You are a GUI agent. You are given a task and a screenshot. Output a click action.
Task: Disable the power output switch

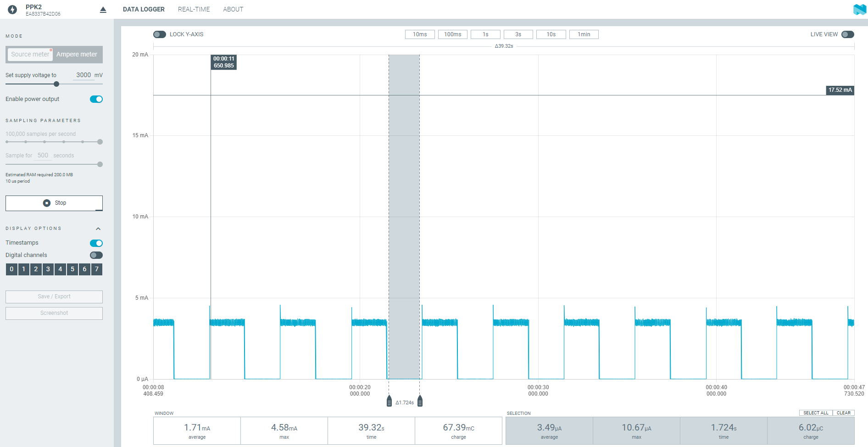96,99
